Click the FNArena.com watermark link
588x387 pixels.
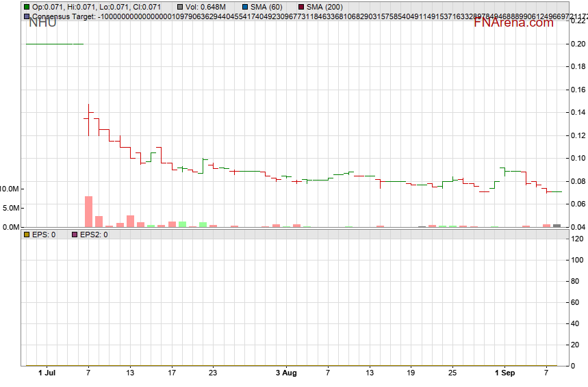(513, 23)
